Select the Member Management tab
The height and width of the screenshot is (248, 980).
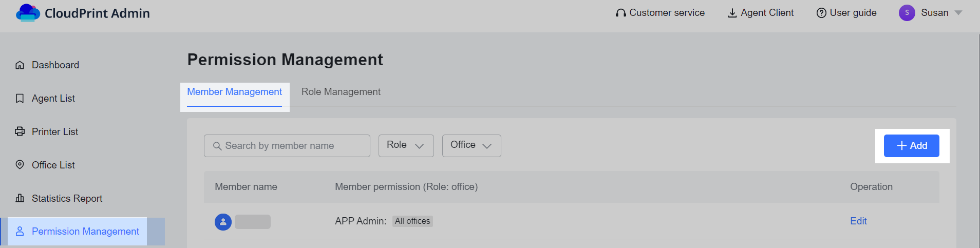pyautogui.click(x=234, y=92)
